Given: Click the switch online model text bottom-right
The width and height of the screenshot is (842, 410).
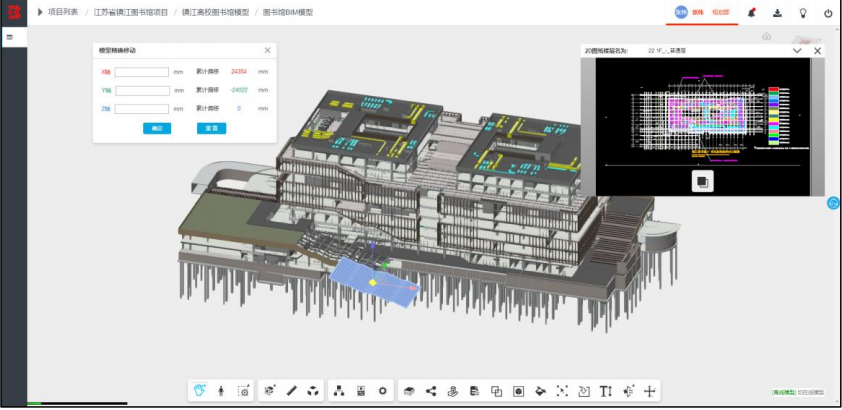Looking at the screenshot, I should (810, 393).
